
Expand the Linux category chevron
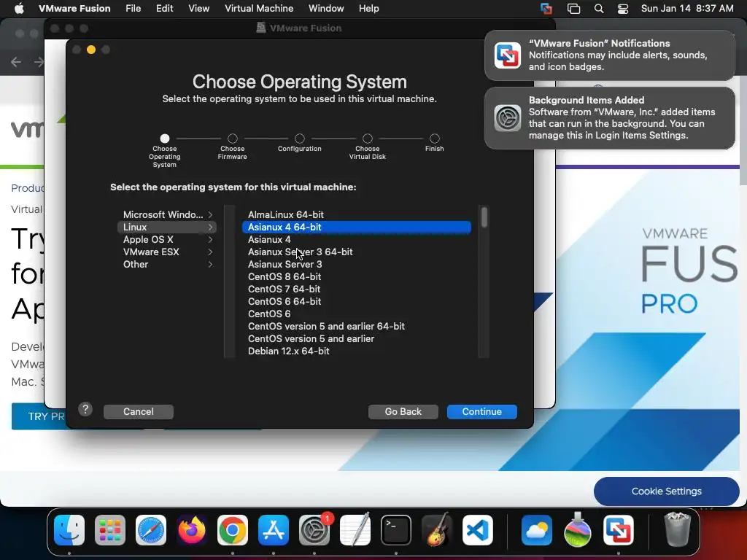tap(210, 227)
